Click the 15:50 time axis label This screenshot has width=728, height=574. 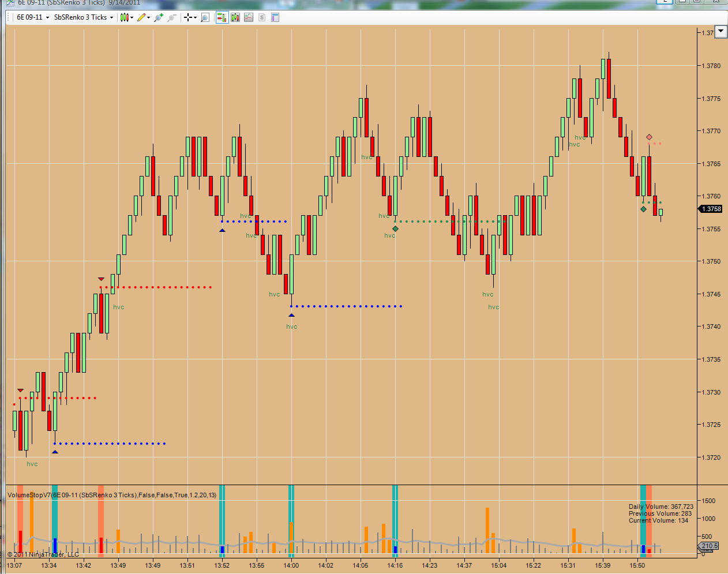click(637, 565)
